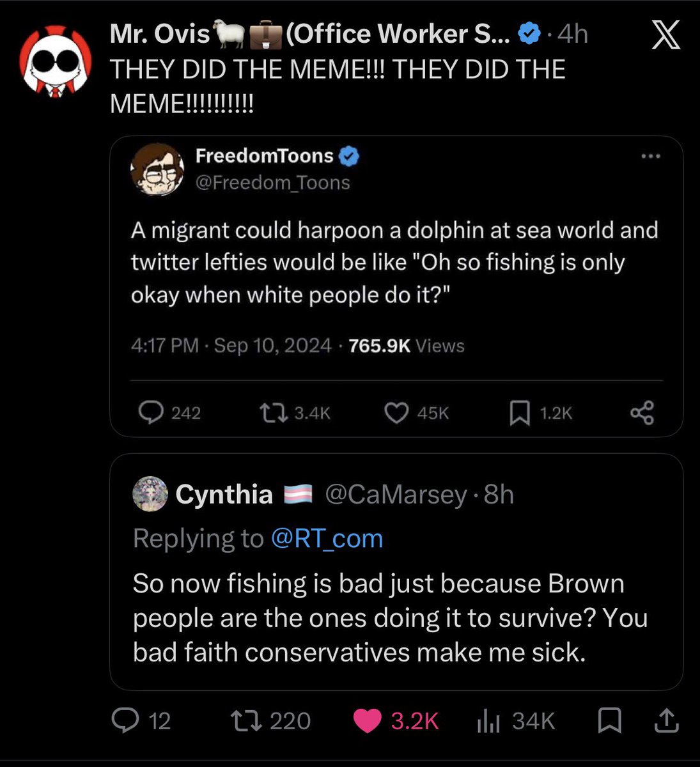Open the X logo icon
This screenshot has height=767, width=700.
pos(665,35)
